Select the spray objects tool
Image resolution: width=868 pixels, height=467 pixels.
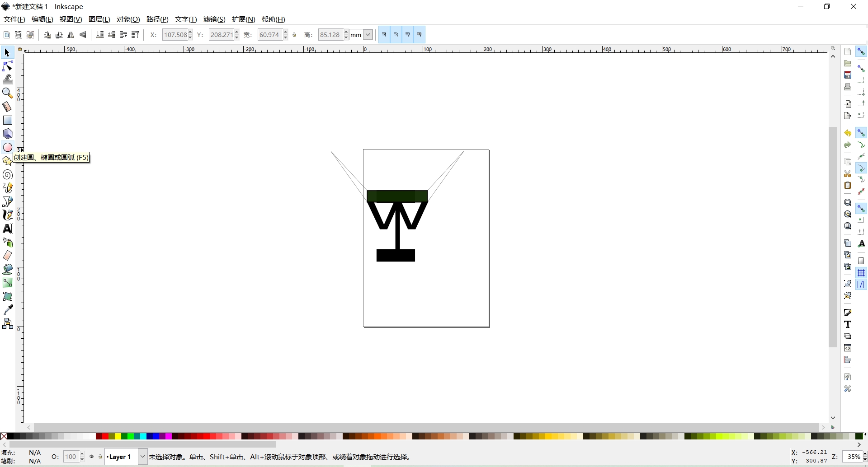tap(7, 243)
